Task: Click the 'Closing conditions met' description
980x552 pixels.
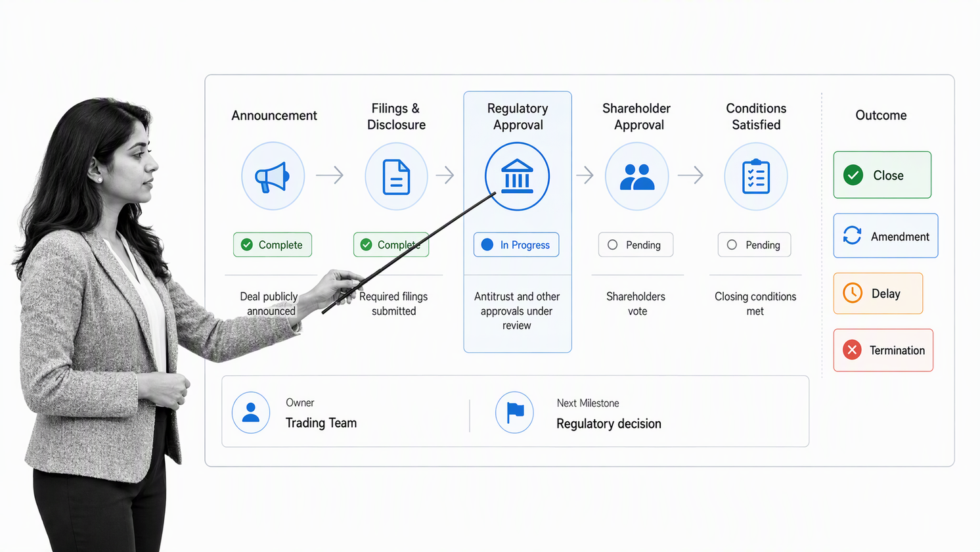Action: pos(755,304)
